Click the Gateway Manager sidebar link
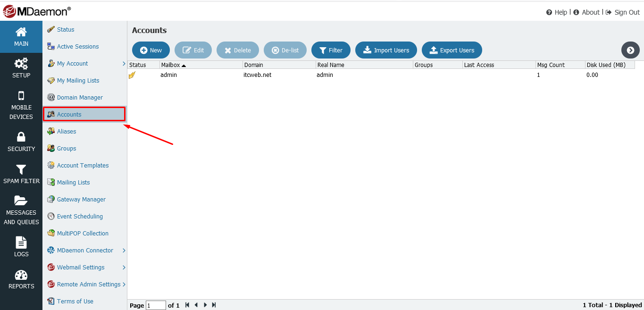The height and width of the screenshot is (310, 644). 81,200
